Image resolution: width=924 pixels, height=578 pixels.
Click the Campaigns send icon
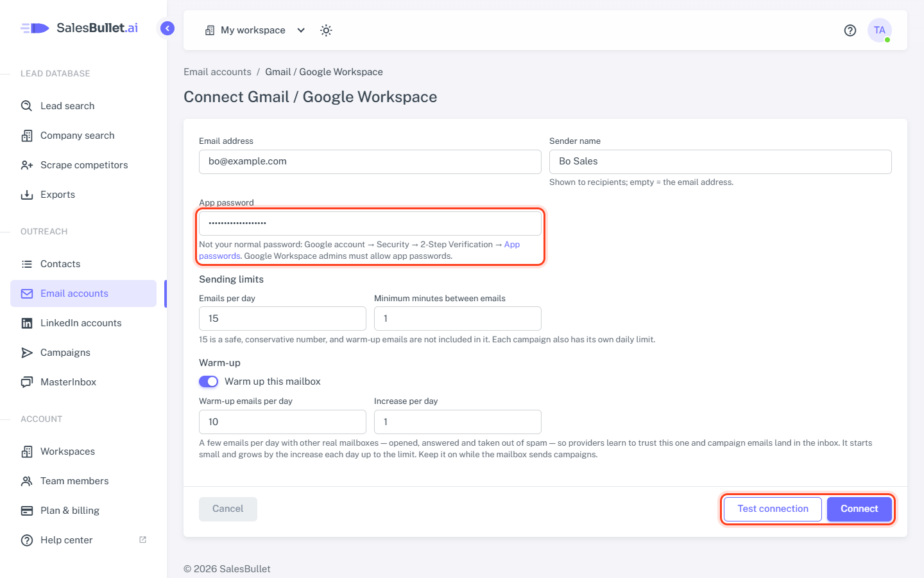27,353
